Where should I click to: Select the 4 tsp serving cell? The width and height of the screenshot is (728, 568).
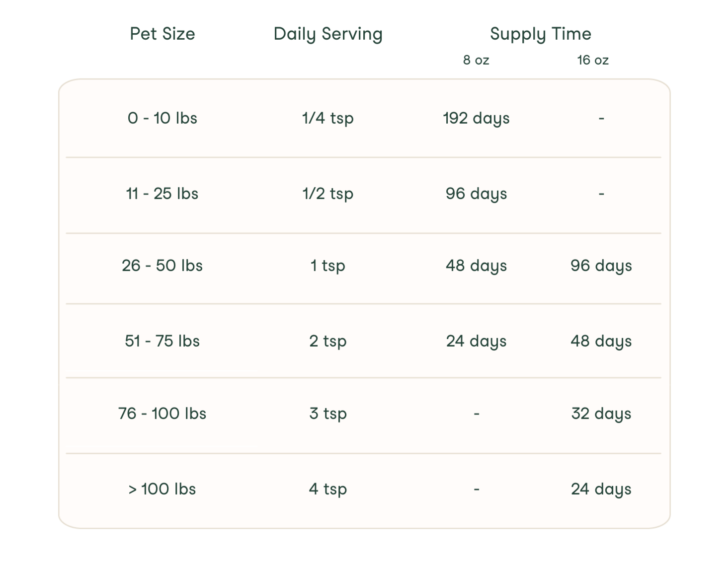tap(328, 489)
